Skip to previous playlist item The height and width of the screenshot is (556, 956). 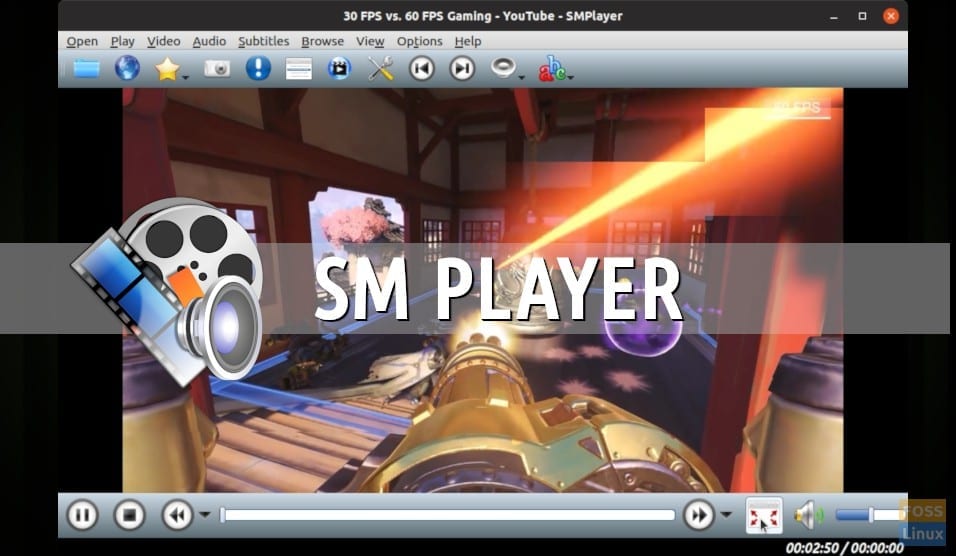[421, 68]
